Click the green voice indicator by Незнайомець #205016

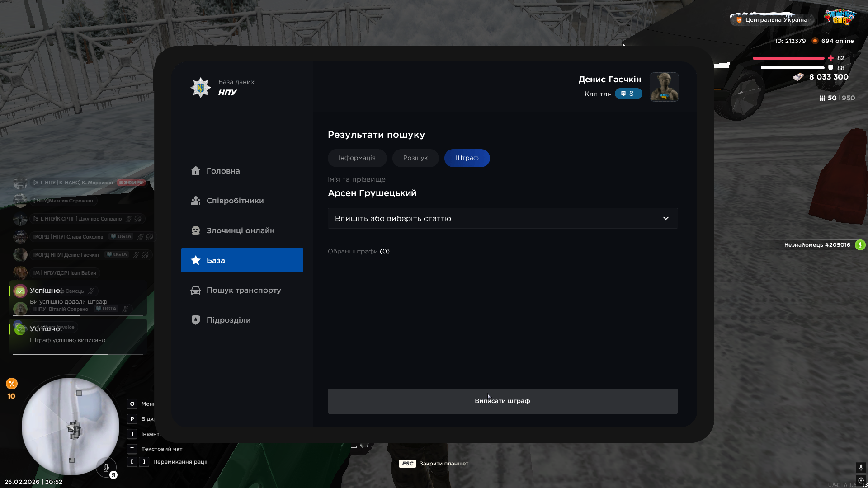(x=860, y=245)
